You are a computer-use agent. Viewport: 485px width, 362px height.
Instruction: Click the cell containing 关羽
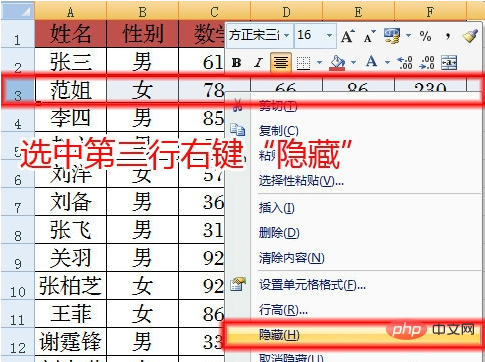(x=70, y=258)
